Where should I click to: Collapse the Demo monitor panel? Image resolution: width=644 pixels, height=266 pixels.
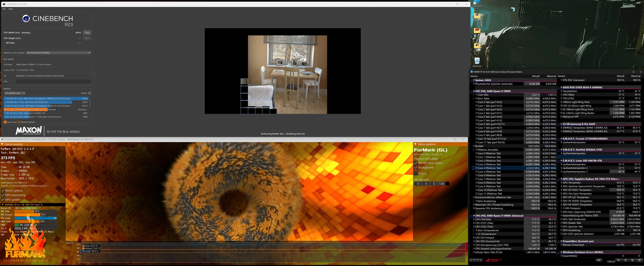[x=2, y=144]
